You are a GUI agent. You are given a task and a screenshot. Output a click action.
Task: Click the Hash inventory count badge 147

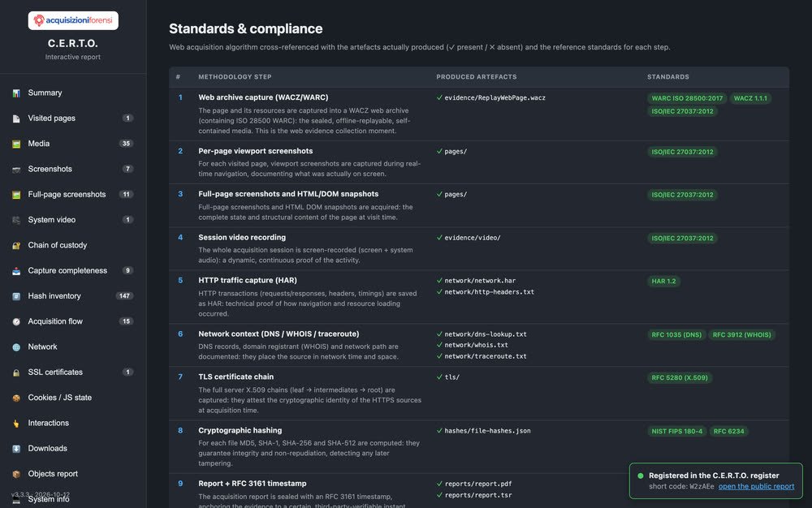click(124, 295)
